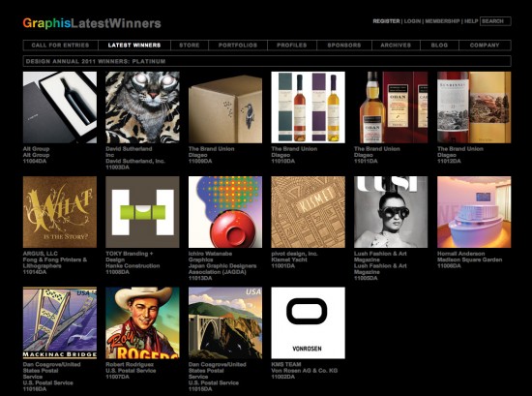Click the 'Kismet Yacht' client text

(289, 259)
